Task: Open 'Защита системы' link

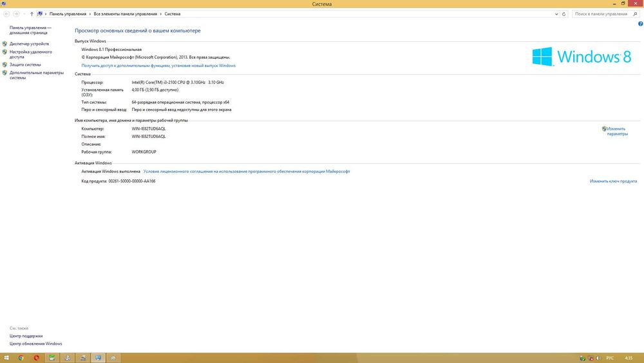Action: pyautogui.click(x=25, y=64)
